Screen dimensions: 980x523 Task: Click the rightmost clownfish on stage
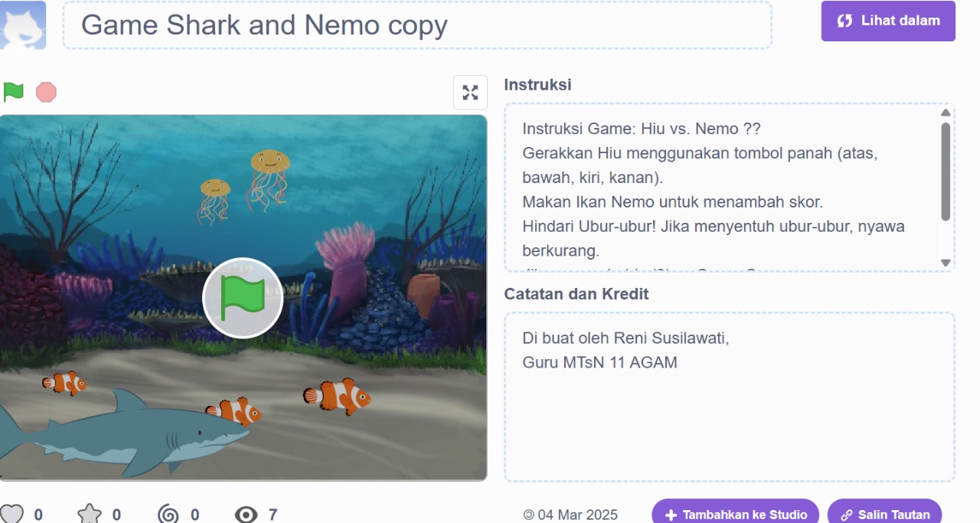(x=337, y=396)
